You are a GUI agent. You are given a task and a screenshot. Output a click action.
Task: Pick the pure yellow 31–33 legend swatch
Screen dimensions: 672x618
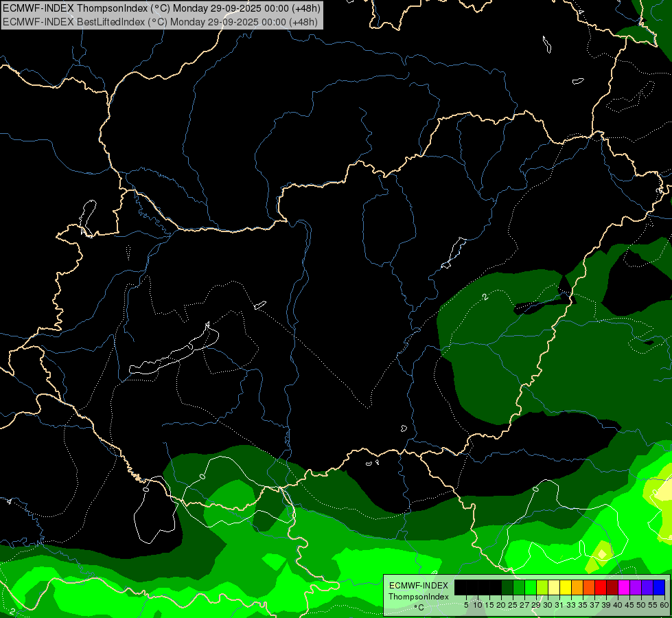(566, 587)
